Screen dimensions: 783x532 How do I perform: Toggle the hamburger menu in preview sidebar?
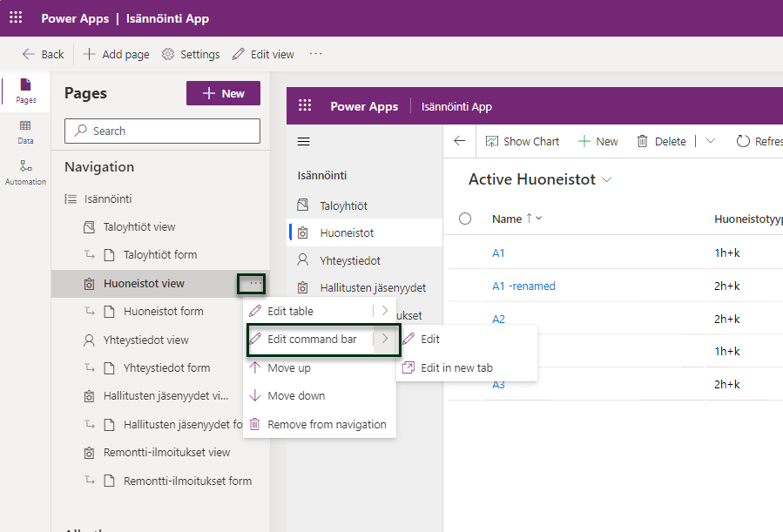click(304, 141)
